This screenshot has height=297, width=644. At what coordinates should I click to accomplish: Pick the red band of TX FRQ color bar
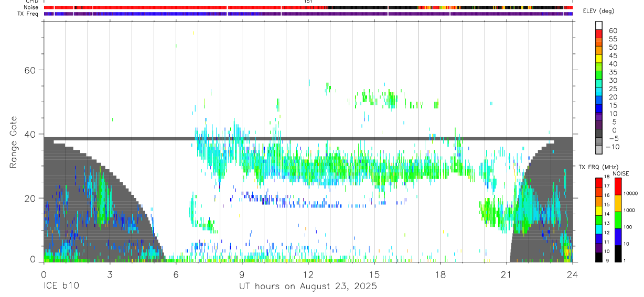599,183
